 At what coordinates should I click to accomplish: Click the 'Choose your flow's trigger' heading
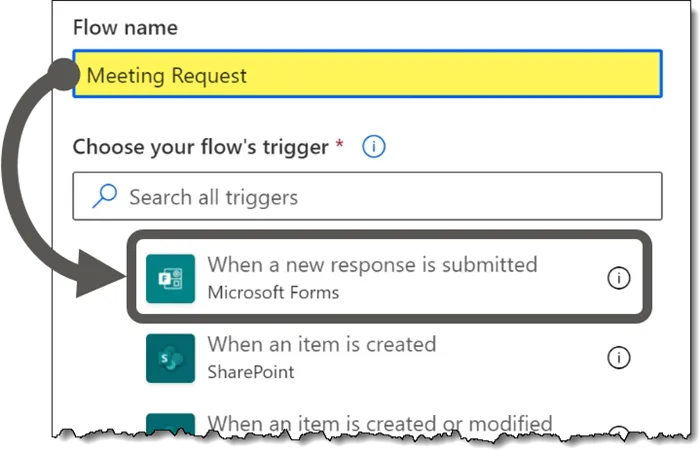click(x=200, y=147)
